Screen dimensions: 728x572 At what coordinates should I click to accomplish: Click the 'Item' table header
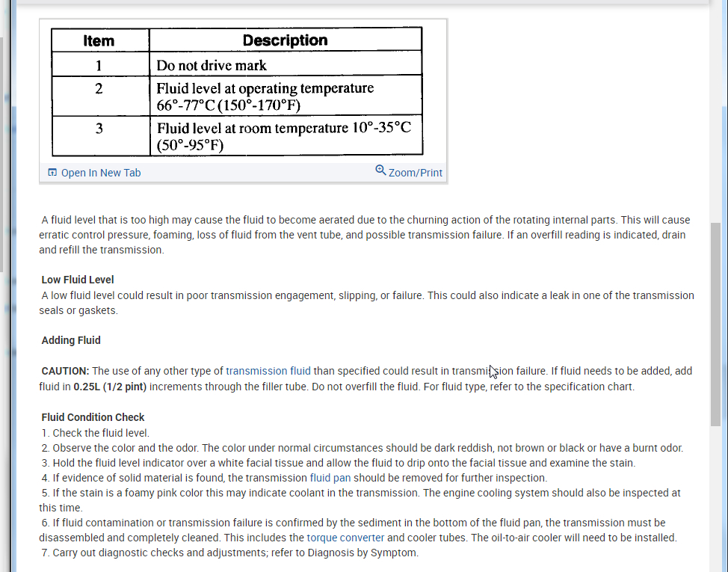[x=100, y=40]
